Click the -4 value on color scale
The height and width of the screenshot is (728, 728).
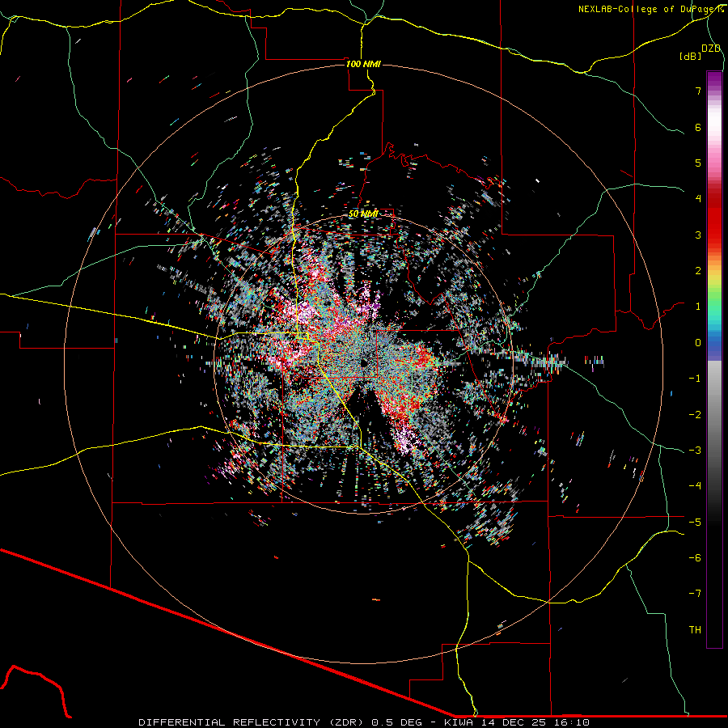coord(695,486)
